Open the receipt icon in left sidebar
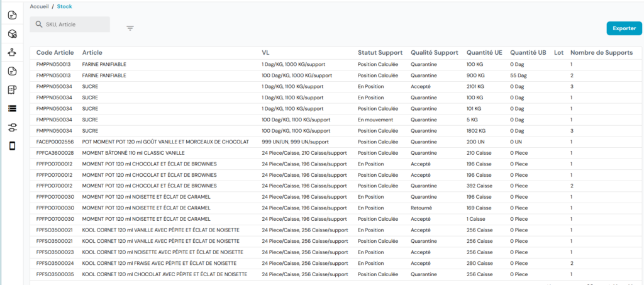Screen dimensions: 644x285 pyautogui.click(x=12, y=90)
